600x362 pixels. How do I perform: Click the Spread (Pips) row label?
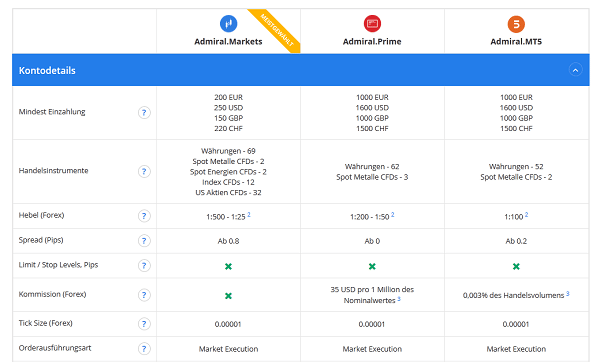click(x=41, y=240)
